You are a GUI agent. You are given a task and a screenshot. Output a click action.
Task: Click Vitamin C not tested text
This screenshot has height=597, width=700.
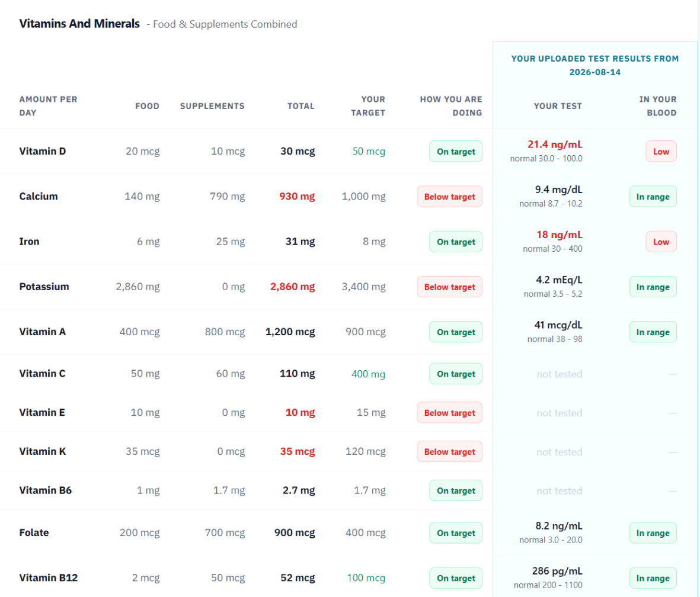(x=560, y=374)
